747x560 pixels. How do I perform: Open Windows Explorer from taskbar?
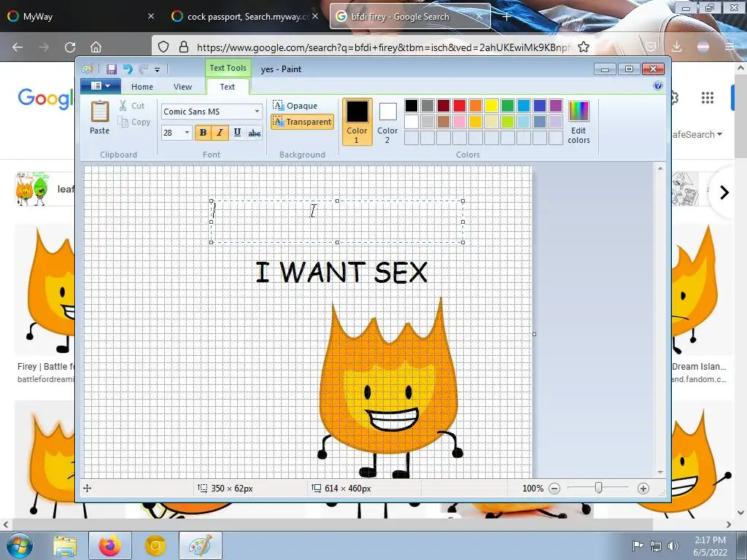[x=65, y=546]
